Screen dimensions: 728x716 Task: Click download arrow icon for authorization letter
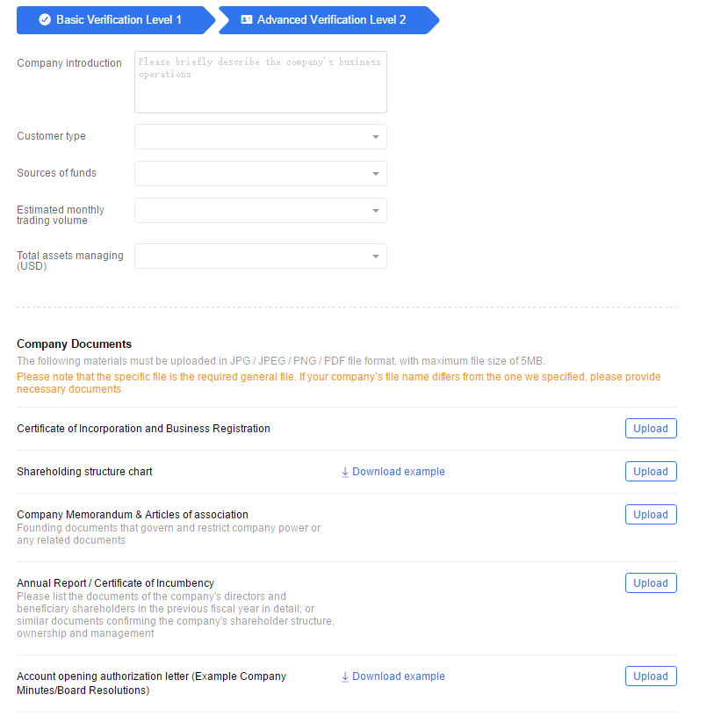pos(345,676)
